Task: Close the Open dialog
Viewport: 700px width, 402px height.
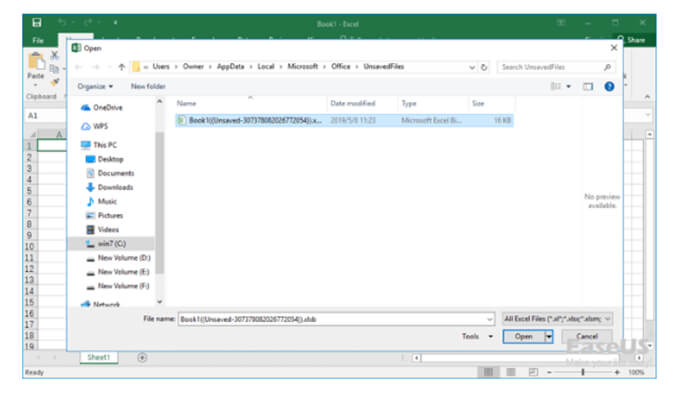Action: coord(614,48)
